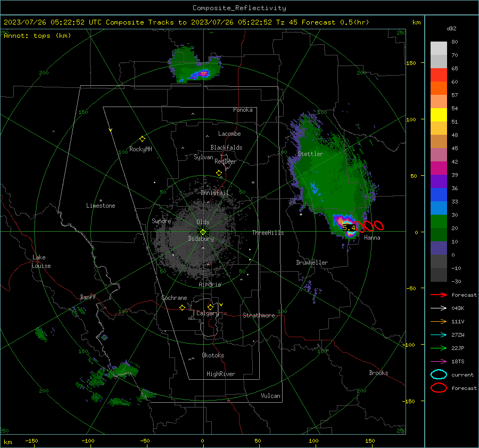Click the yellow diamond marker below Cochrane
The image size is (479, 448).
click(183, 307)
